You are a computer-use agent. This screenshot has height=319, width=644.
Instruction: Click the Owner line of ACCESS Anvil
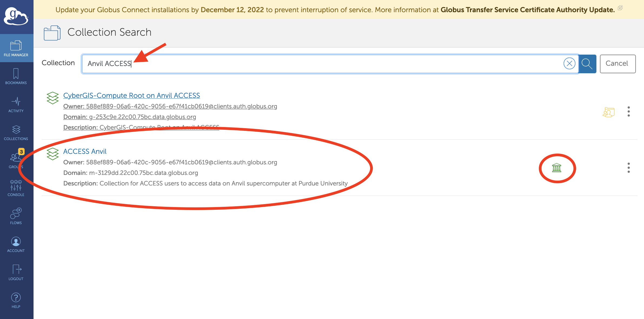tap(170, 162)
